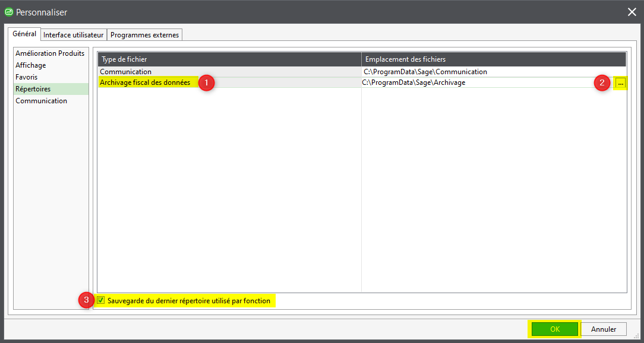Viewport: 644px width, 343px height.
Task: Click the Emplacement des fichiers column header
Action: 493,59
